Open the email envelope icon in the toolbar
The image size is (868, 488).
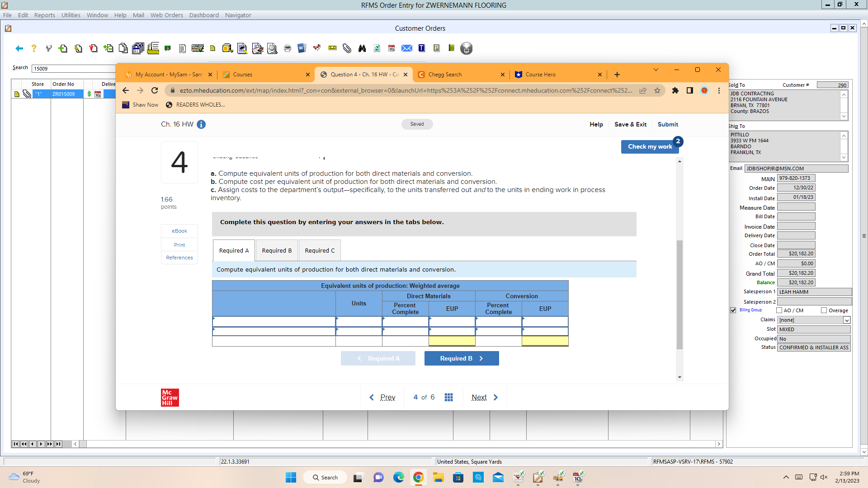click(x=406, y=48)
